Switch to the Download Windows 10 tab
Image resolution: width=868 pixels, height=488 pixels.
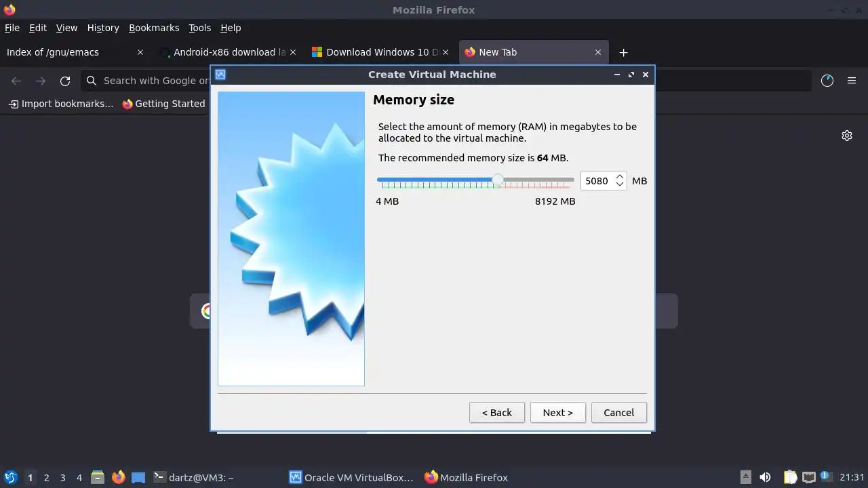coord(381,52)
